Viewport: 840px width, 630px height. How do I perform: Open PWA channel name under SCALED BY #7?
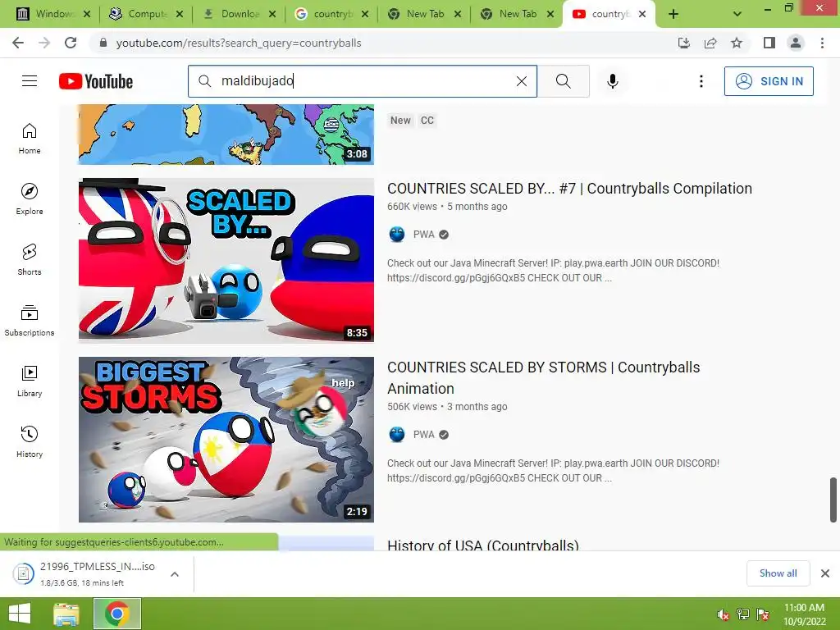(424, 234)
